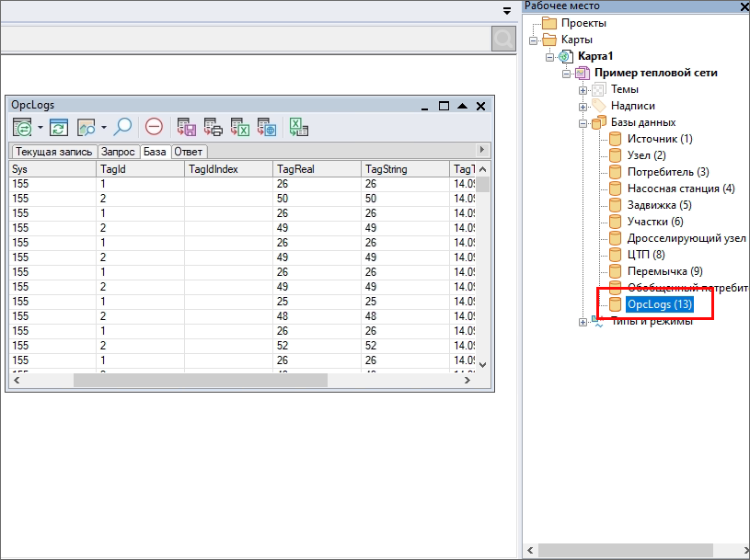The width and height of the screenshot is (750, 560).
Task: Expand the Темы tree node
Action: click(x=583, y=90)
